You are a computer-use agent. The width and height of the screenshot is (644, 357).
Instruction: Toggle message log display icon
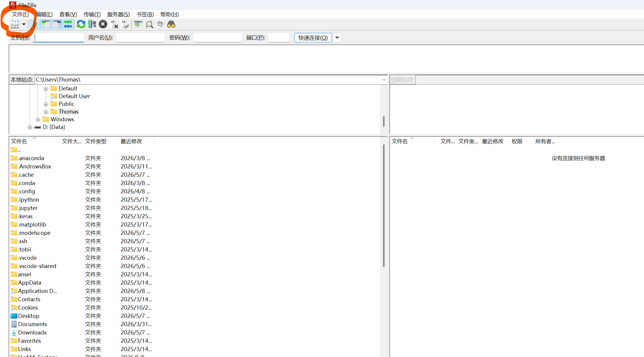pos(35,24)
